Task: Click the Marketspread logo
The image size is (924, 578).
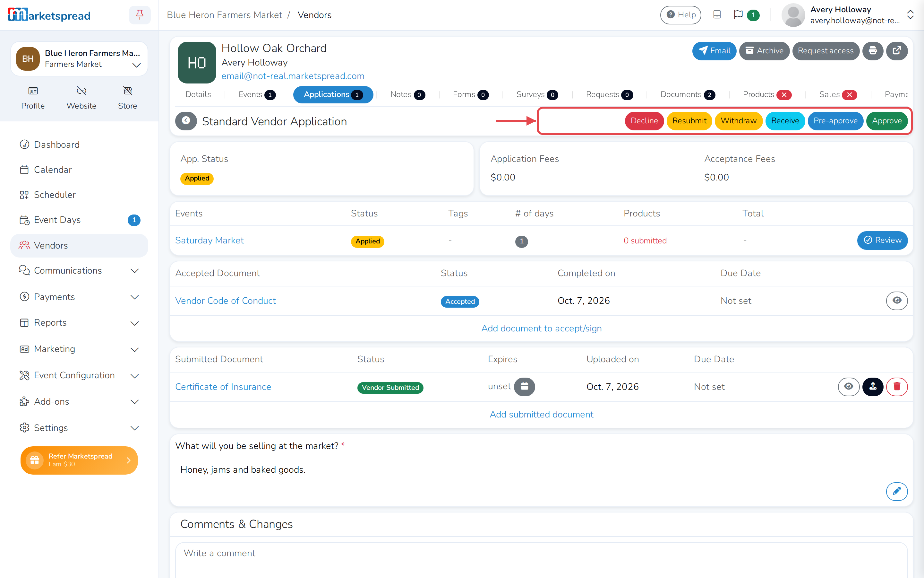Action: [49, 15]
